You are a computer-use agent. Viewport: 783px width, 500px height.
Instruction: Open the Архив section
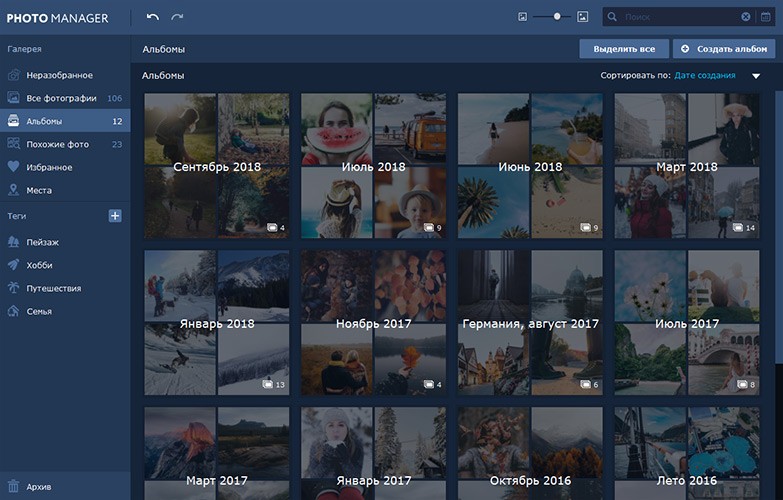[65, 486]
